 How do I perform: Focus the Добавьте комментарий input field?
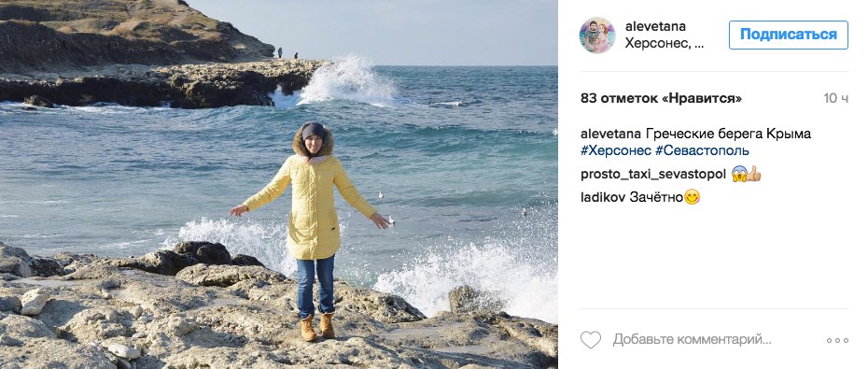tap(692, 340)
